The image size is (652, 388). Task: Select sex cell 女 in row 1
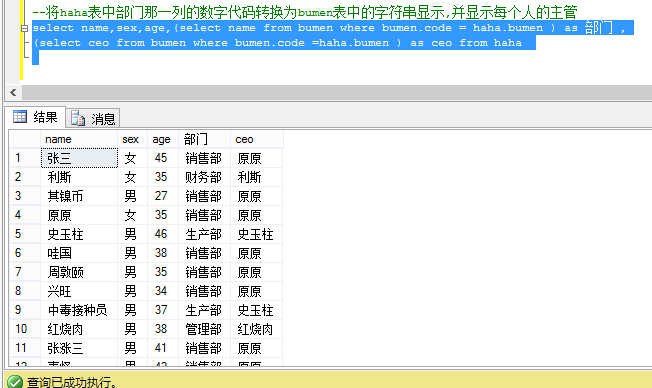[x=132, y=158]
